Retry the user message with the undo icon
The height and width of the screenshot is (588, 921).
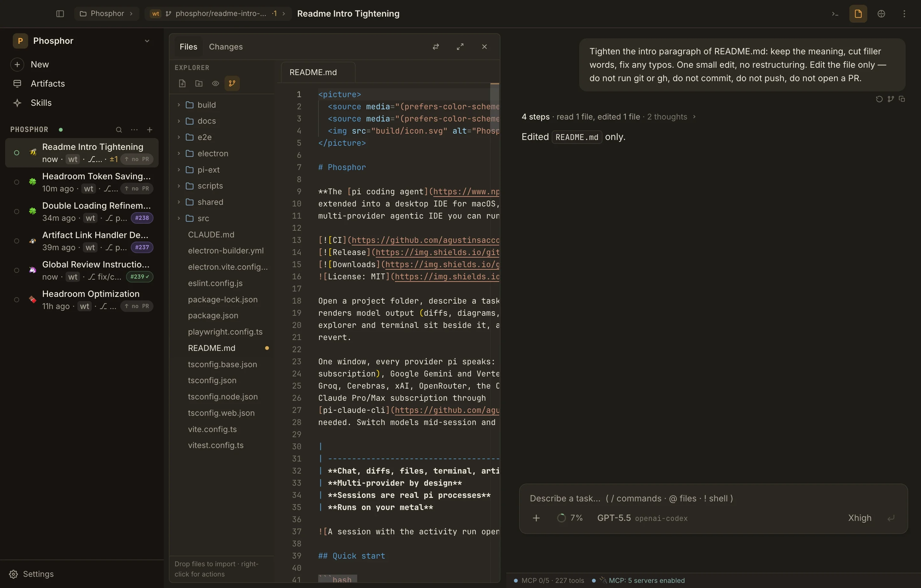879,99
